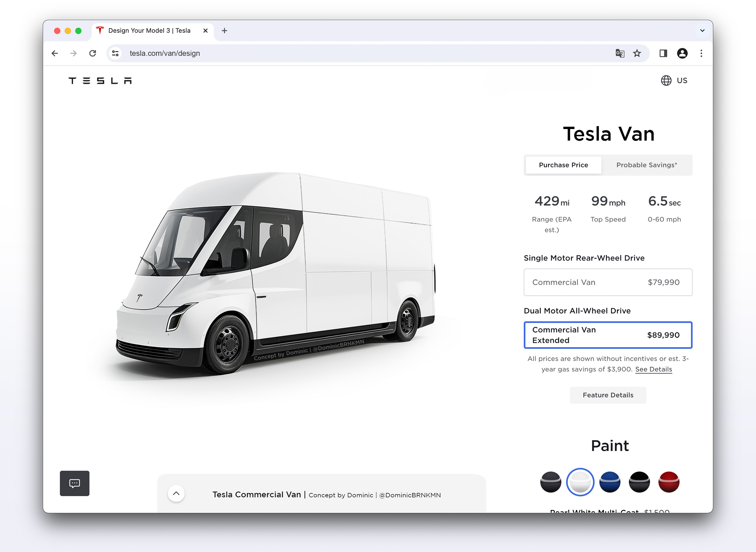Select the Purchase Price tab
The height and width of the screenshot is (552, 756).
tap(563, 165)
